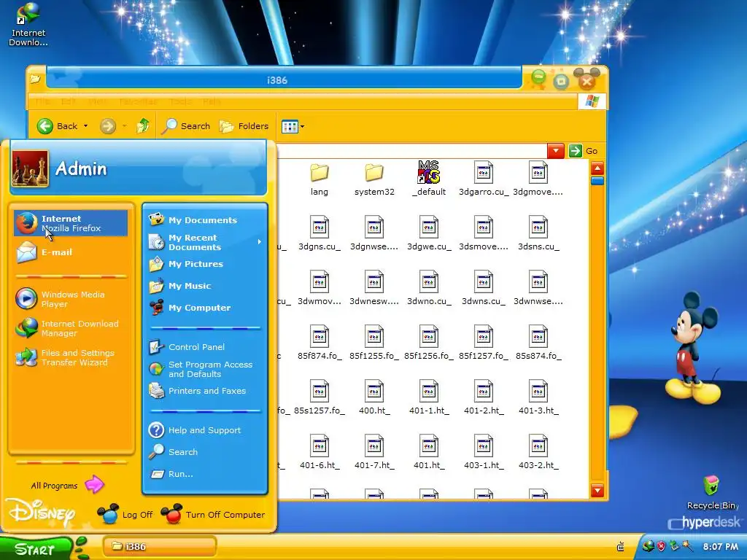Toggle the Folders pane button
The image size is (747, 560).
point(244,126)
